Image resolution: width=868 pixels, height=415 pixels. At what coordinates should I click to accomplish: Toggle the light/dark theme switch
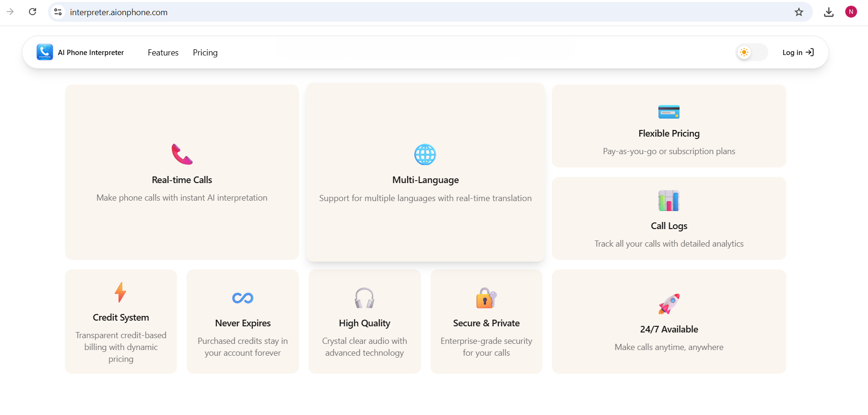[751, 52]
